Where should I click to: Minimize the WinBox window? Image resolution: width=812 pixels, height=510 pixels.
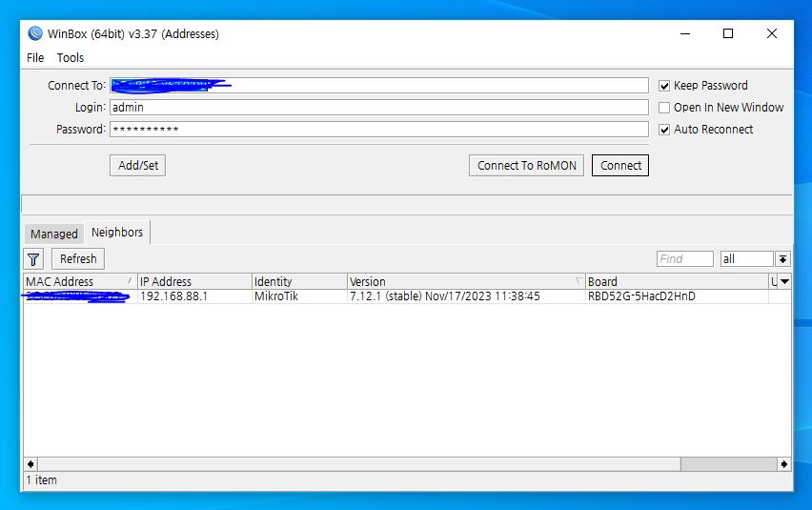point(685,33)
